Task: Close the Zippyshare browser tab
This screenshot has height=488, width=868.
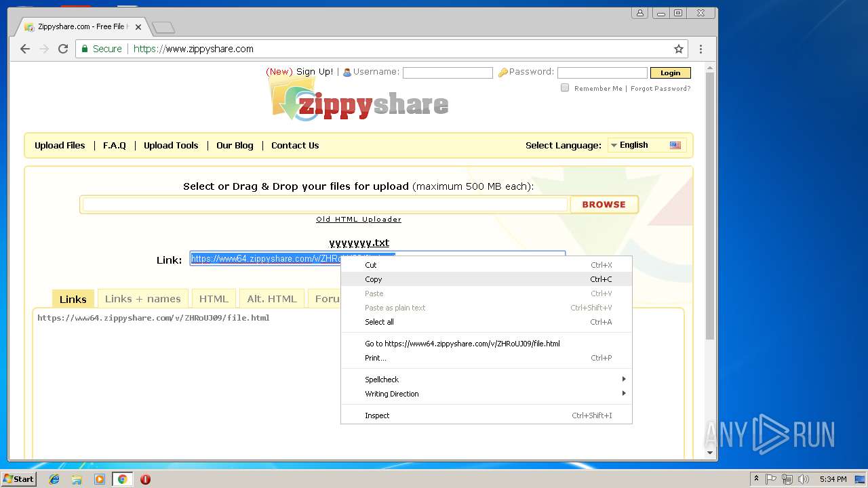Action: 138,27
